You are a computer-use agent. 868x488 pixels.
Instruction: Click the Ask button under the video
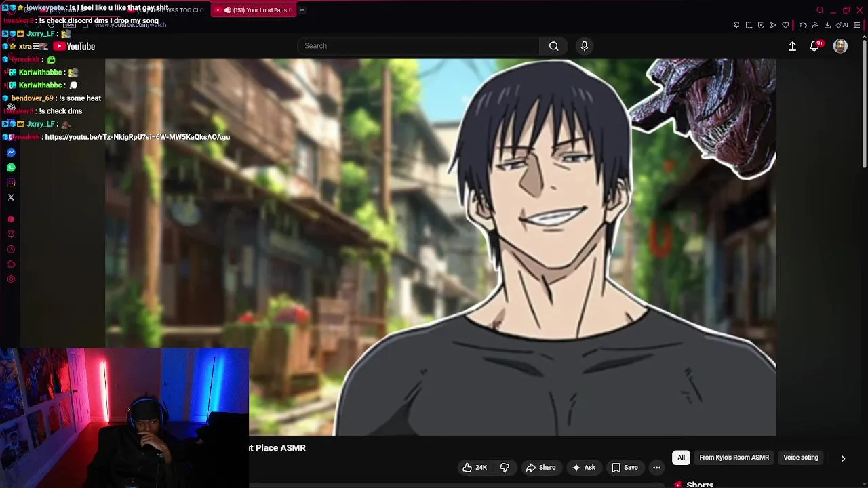(583, 468)
